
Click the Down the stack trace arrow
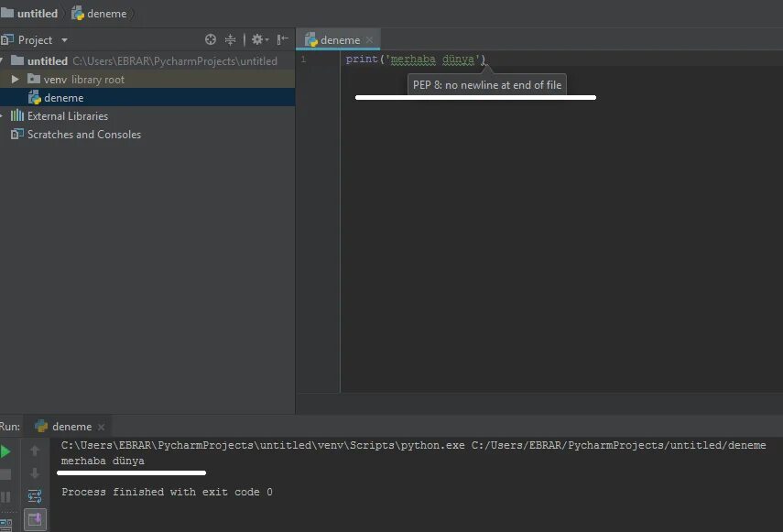tap(35, 473)
